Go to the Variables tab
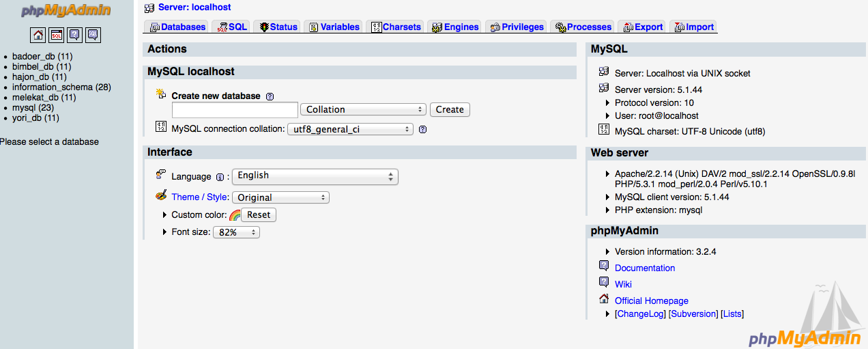Screen dimensions: 868x349 334,27
